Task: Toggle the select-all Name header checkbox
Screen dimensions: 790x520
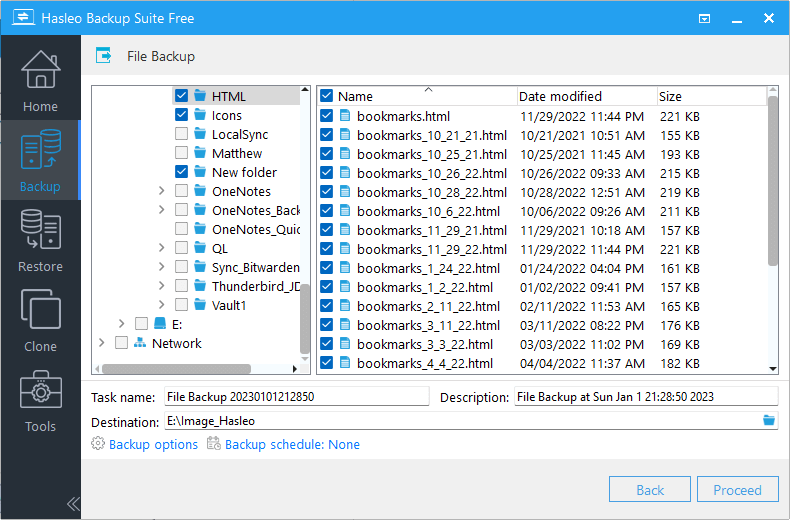Action: click(x=326, y=96)
